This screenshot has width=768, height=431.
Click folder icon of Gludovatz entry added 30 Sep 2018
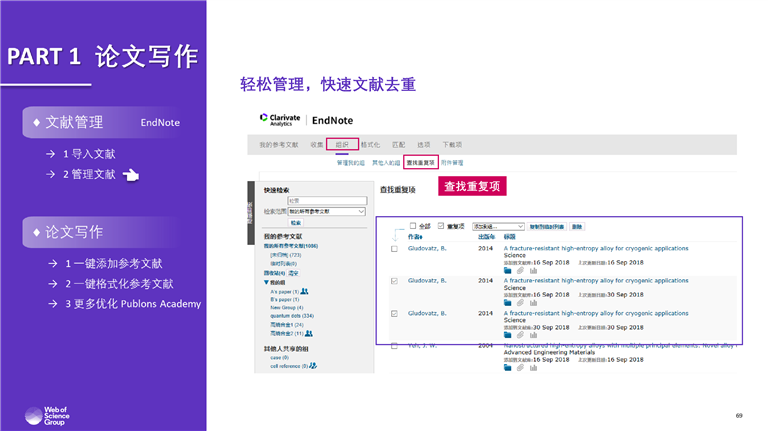507,335
